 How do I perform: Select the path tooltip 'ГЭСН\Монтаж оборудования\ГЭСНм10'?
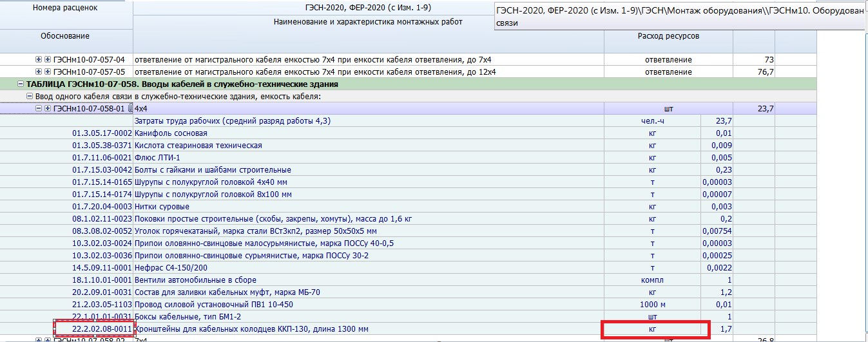coord(680,17)
